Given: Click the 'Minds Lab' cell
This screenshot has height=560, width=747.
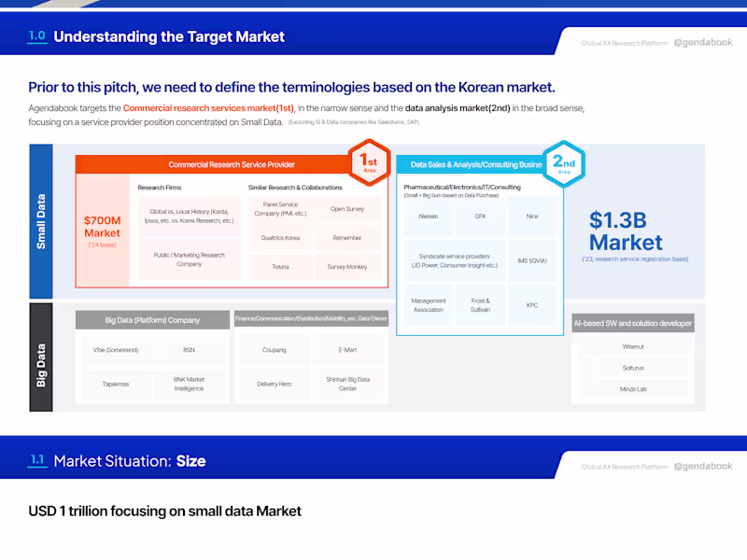Looking at the screenshot, I should (633, 389).
